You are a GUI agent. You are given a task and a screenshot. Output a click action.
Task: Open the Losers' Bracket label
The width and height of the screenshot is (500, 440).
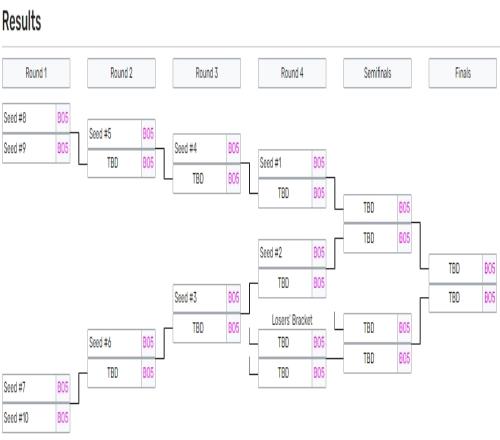tap(292, 320)
